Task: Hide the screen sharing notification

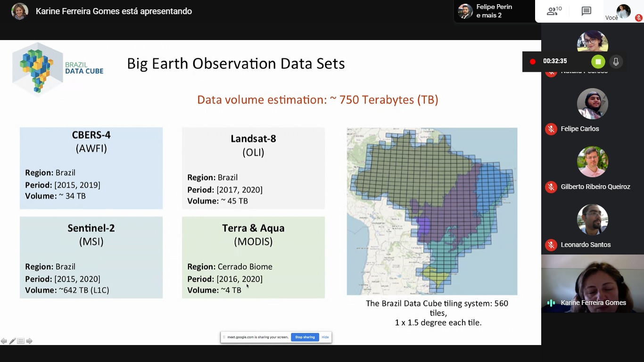Action: 325,337
